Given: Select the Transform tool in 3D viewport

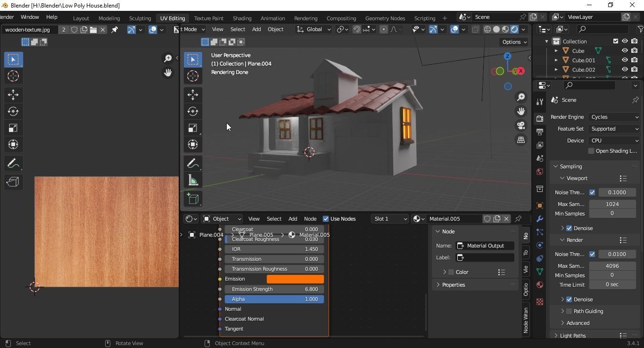Looking at the screenshot, I should (192, 144).
